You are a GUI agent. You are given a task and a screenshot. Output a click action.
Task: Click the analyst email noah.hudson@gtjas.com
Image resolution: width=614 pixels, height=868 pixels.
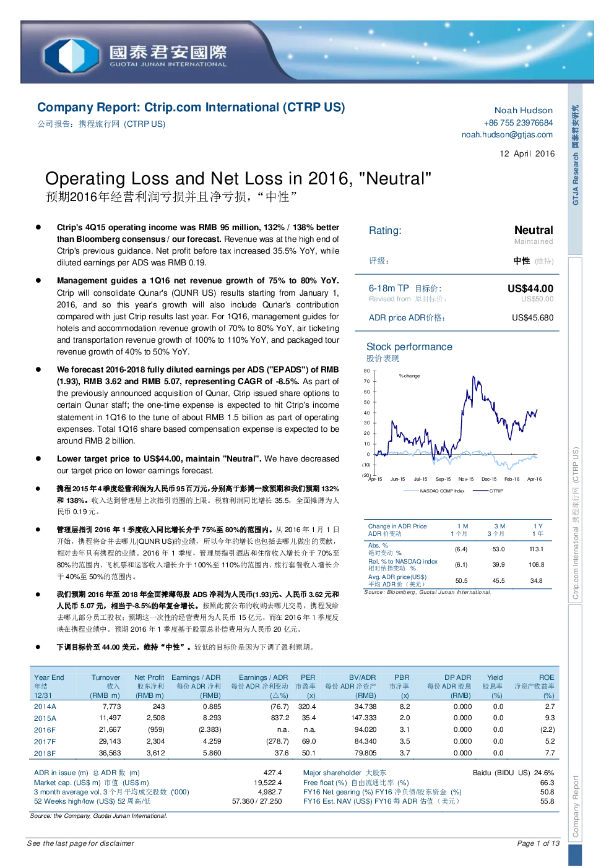[x=507, y=134]
